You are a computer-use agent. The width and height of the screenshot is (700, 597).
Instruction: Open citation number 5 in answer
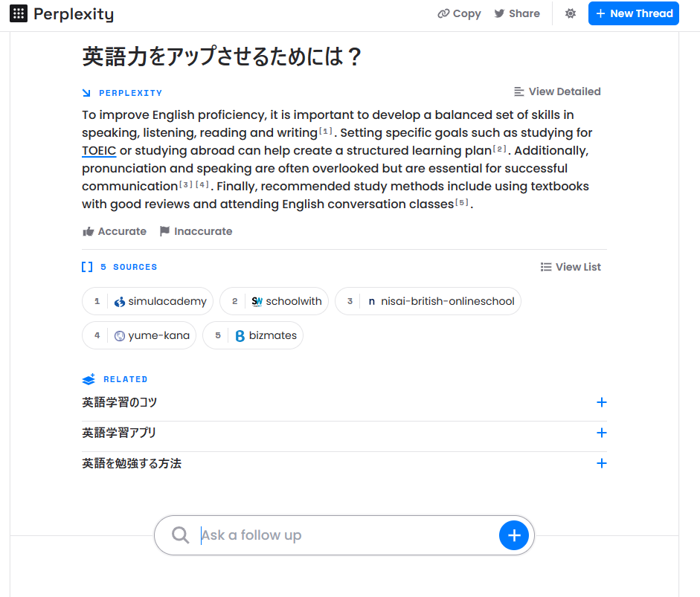462,202
